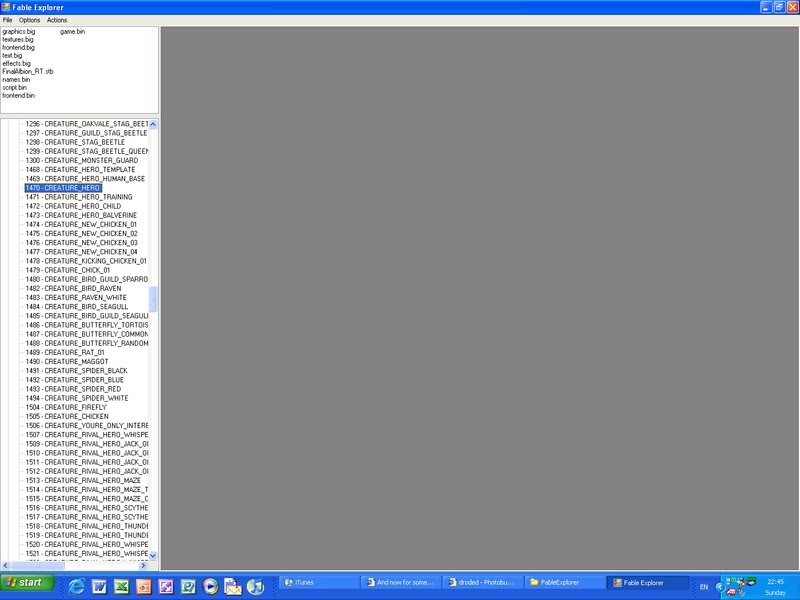This screenshot has height=600, width=800.
Task: Click the Windows Start button
Action: [27, 583]
